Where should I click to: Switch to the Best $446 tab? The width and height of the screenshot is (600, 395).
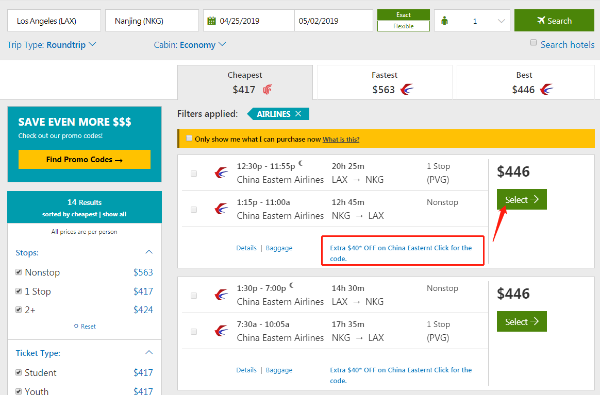click(524, 83)
